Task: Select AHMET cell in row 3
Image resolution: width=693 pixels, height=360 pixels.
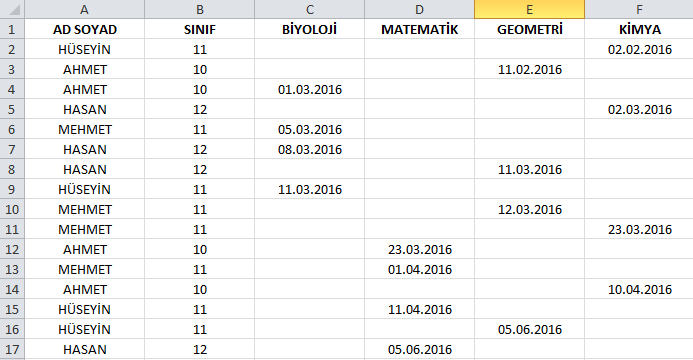Action: [x=84, y=69]
